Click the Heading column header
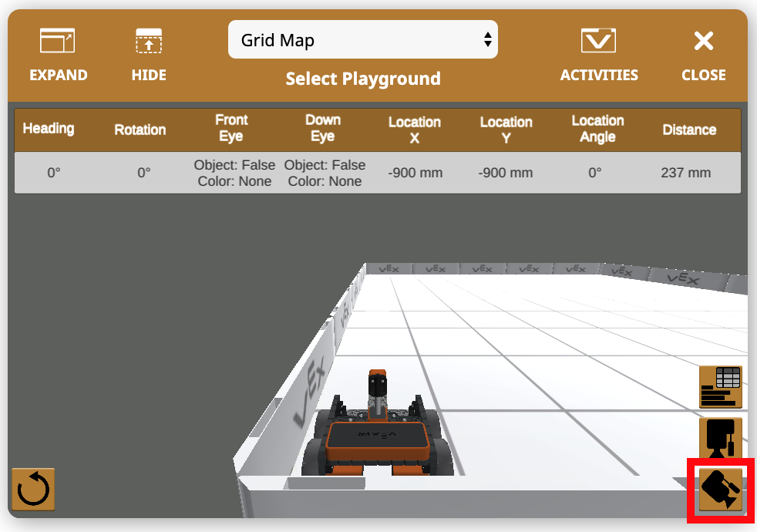The image size is (757, 532). pyautogui.click(x=48, y=129)
